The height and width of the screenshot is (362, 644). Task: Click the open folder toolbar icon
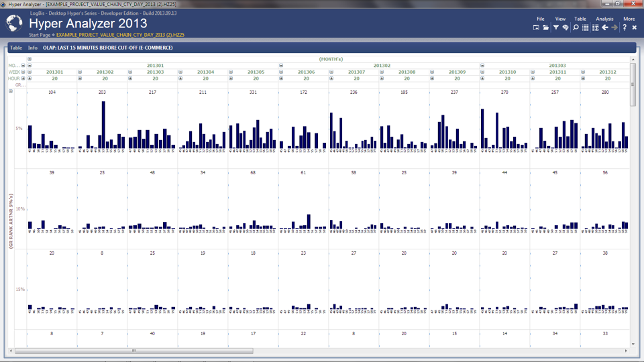545,27
